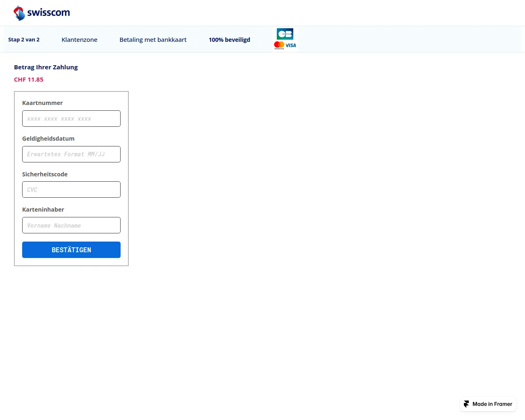Click the Karteninhaber name field
This screenshot has width=525, height=420.
(71, 225)
